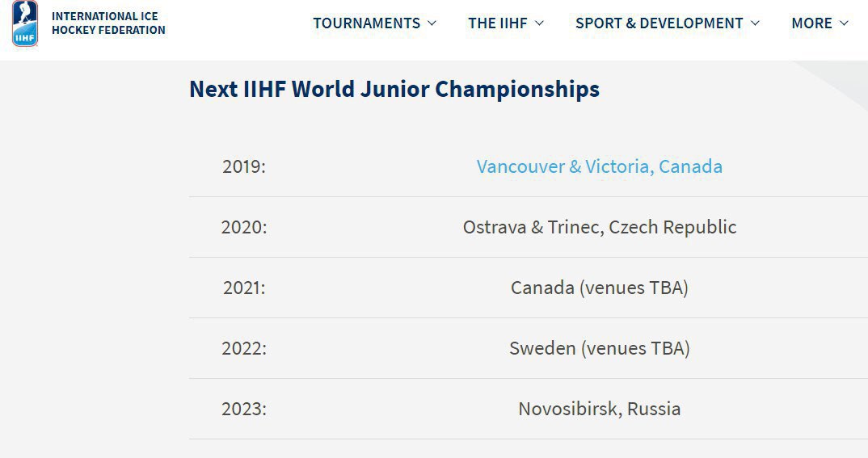Select the Sweden (venues TBA) row text

click(600, 348)
